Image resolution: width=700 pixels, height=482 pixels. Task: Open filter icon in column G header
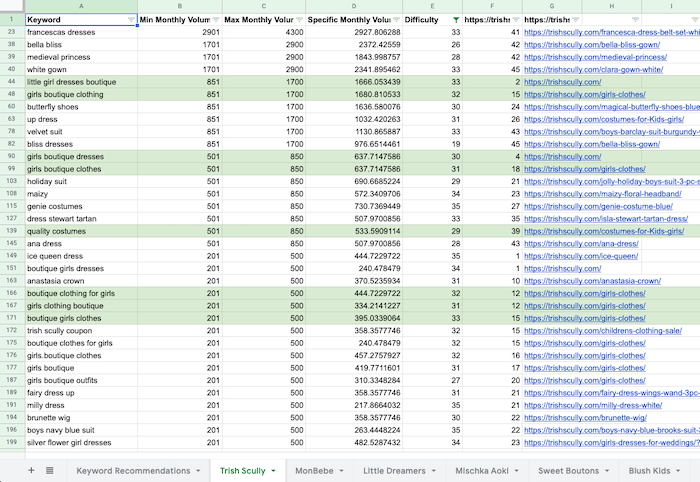(575, 20)
